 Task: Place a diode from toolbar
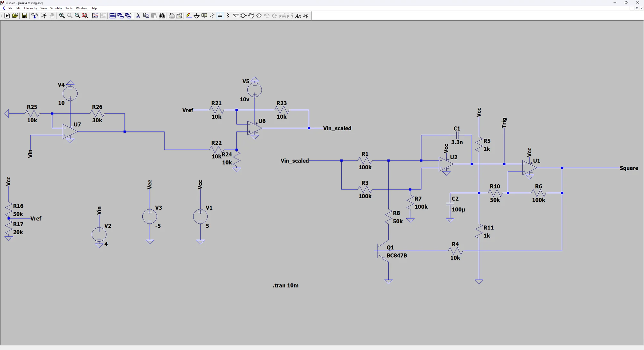(236, 16)
